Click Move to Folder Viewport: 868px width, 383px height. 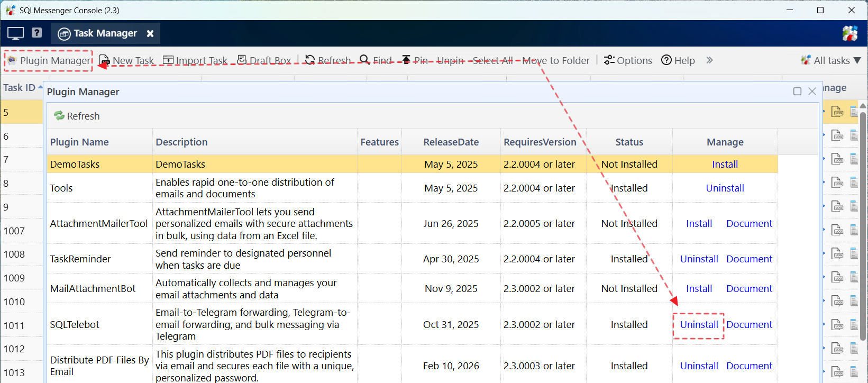click(x=556, y=60)
